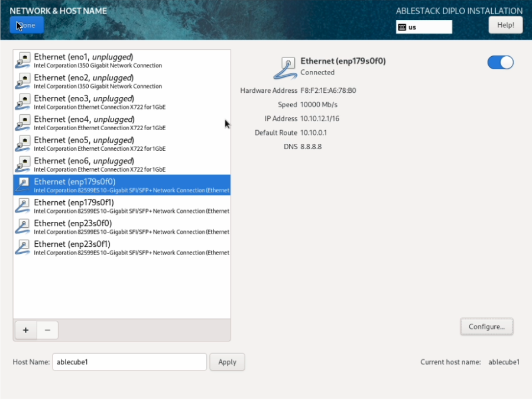Select Ethernet (eno6, unplugged) row
Screen dimensions: 532x400
pos(122,164)
